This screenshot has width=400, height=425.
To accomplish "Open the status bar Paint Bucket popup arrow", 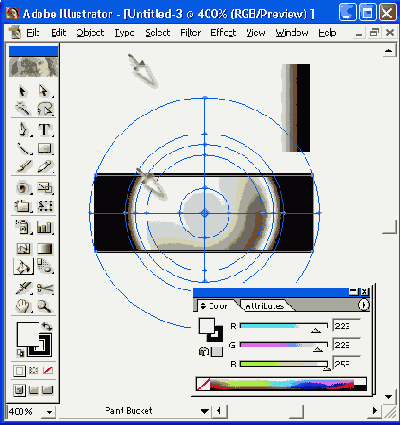I will click(205, 411).
